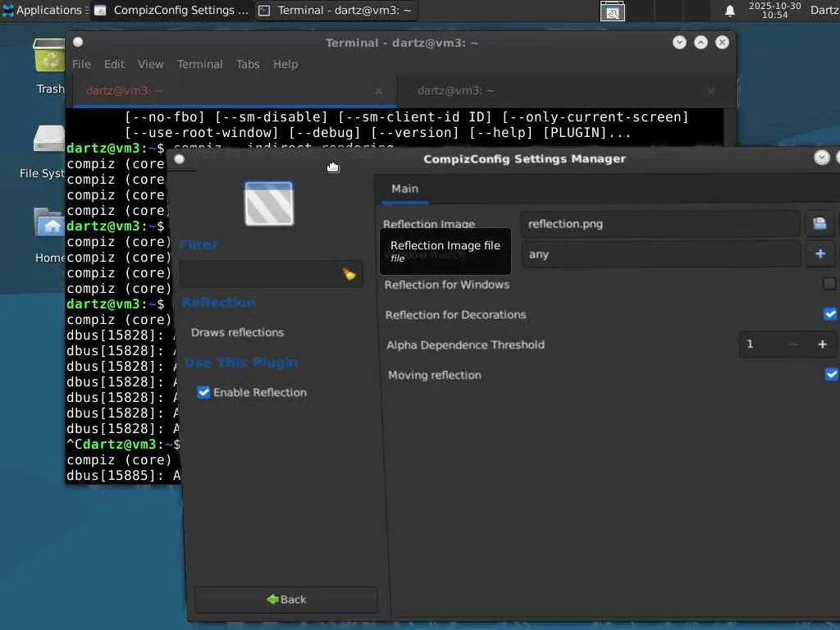Click CompizConfig Settings taskbar button
840x630 pixels.
tap(171, 10)
